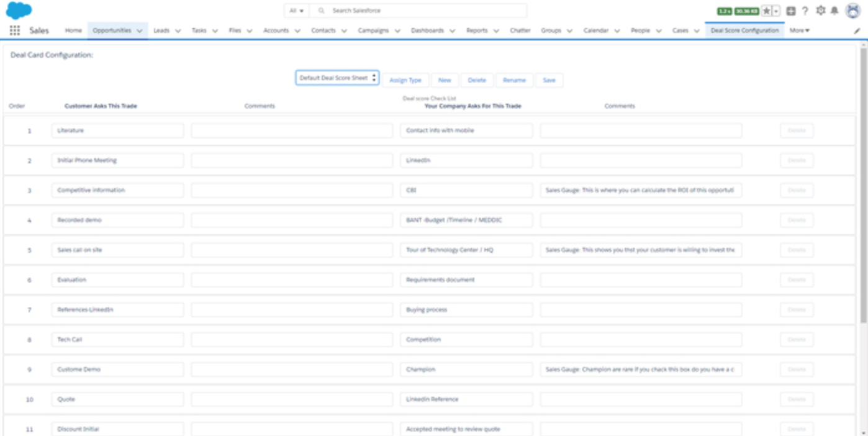Click the 30.36 KB size badge

[x=746, y=11]
